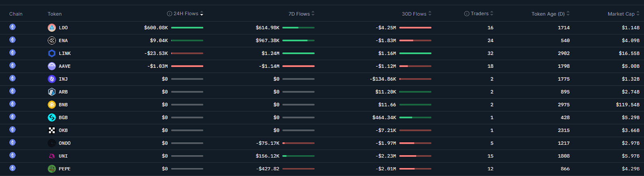The width and height of the screenshot is (644, 176).
Task: Click the Ethereum chain icon in the INJ row
Action: (x=12, y=78)
